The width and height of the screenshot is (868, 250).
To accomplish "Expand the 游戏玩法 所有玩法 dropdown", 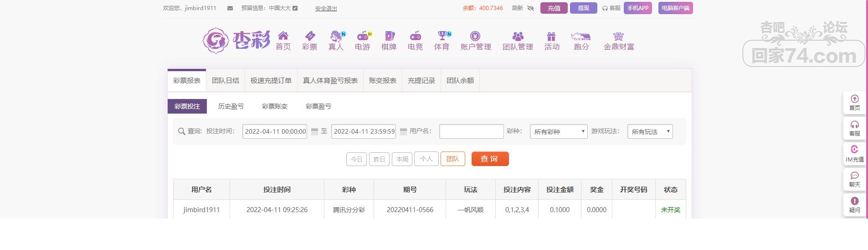I will (650, 131).
